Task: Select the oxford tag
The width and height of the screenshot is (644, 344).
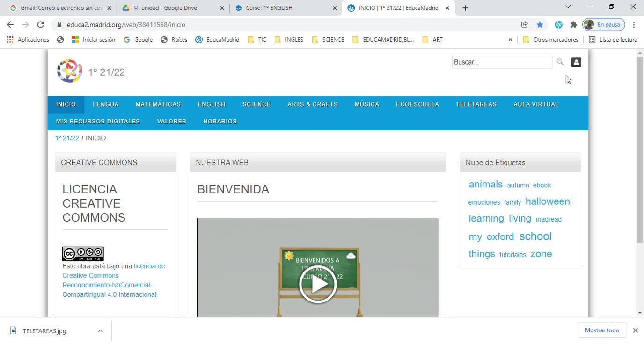Action: pos(500,236)
